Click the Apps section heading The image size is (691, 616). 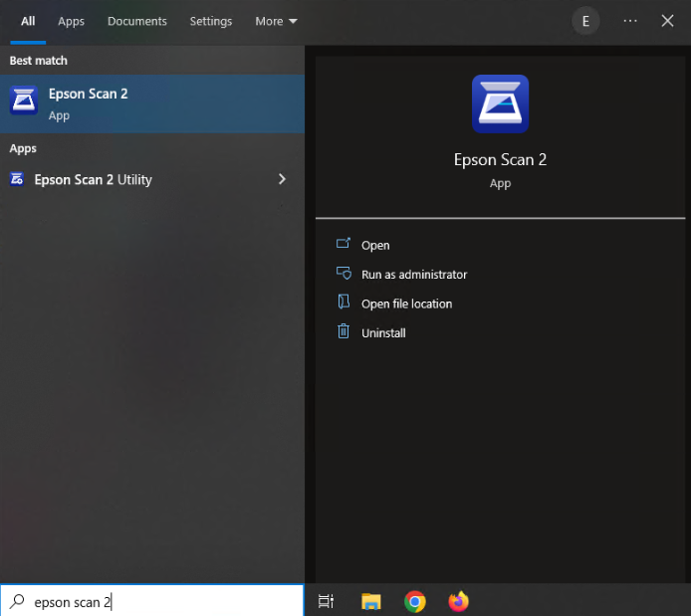pyautogui.click(x=23, y=148)
